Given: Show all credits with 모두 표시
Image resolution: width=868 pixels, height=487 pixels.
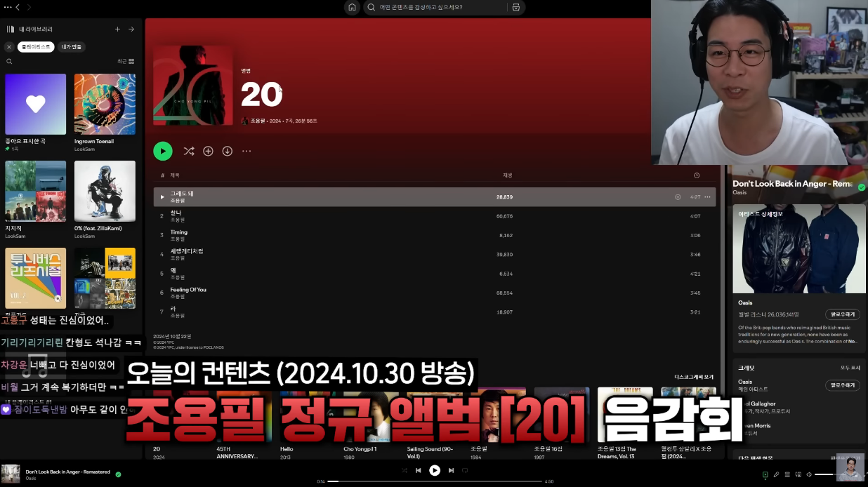Looking at the screenshot, I should 850,368.
